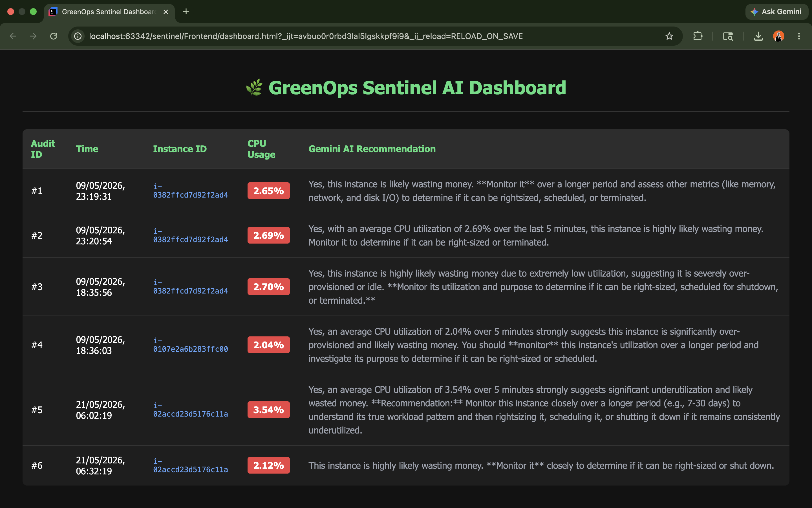
Task: Click the Audit ID column header
Action: (43, 149)
